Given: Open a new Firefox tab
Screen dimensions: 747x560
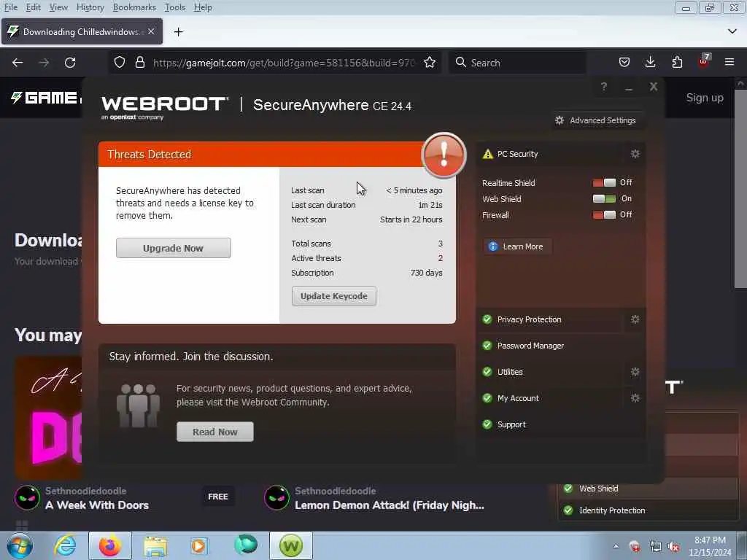Looking at the screenshot, I should (x=179, y=32).
